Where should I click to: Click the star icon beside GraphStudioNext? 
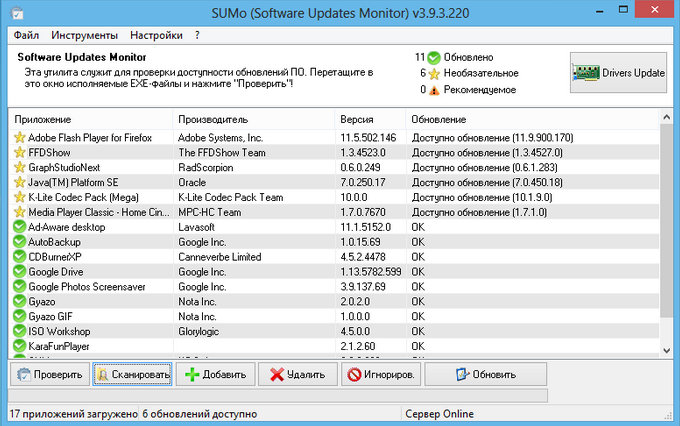pyautogui.click(x=20, y=167)
